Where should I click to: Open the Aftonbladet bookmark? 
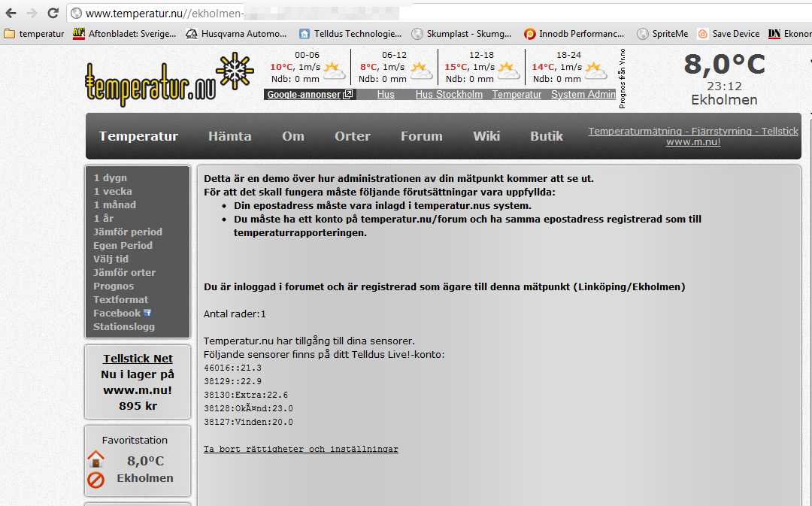pyautogui.click(x=124, y=34)
